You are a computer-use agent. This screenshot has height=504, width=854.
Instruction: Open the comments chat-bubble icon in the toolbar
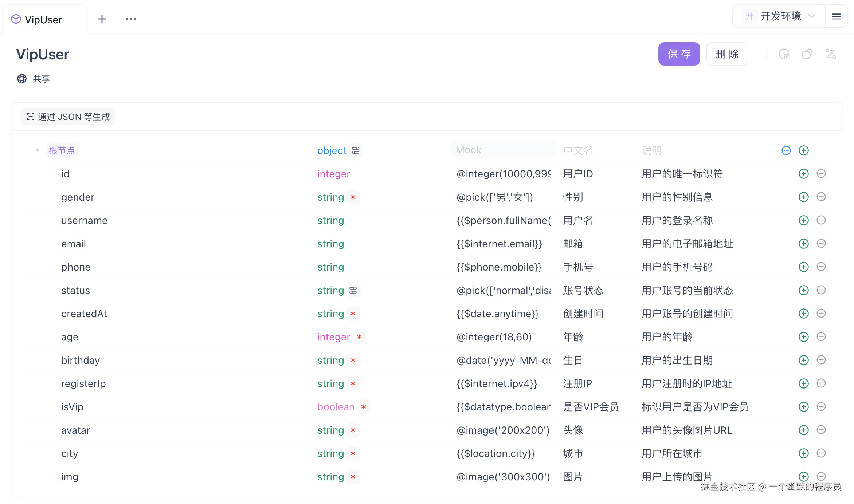point(807,54)
